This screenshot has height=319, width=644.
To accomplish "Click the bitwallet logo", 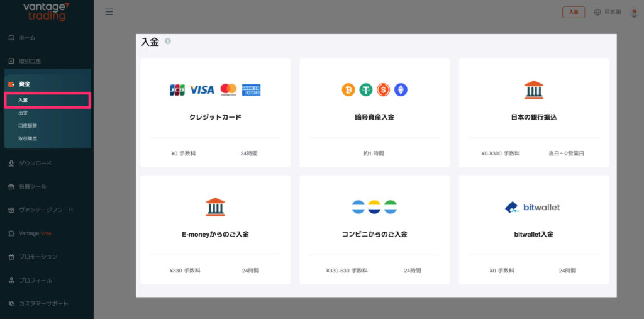I will click(532, 207).
